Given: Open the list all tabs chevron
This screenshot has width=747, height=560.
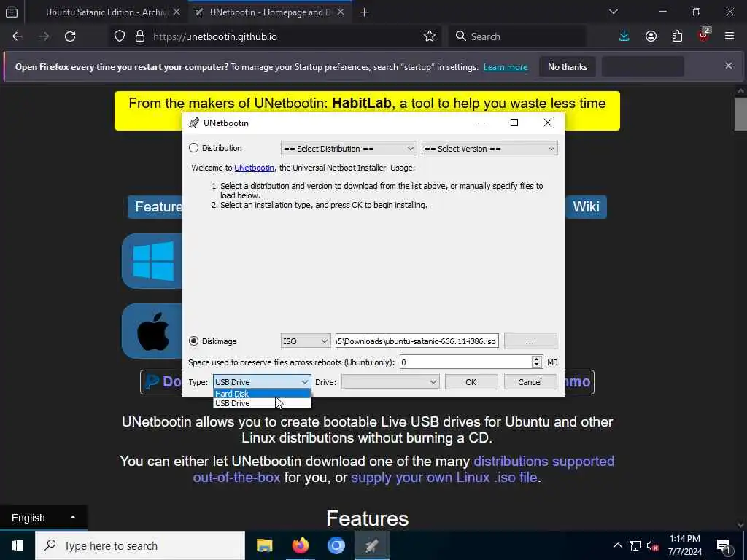Looking at the screenshot, I should click(613, 12).
